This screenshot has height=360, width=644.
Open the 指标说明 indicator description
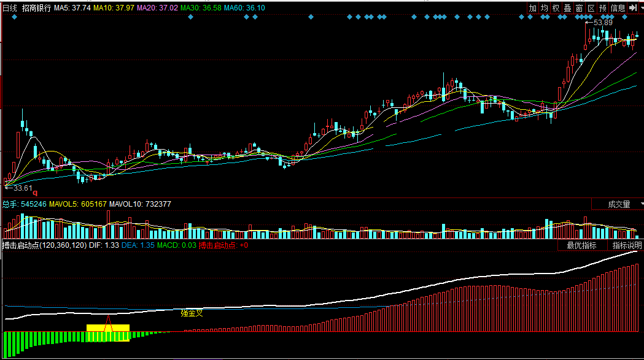[627, 245]
